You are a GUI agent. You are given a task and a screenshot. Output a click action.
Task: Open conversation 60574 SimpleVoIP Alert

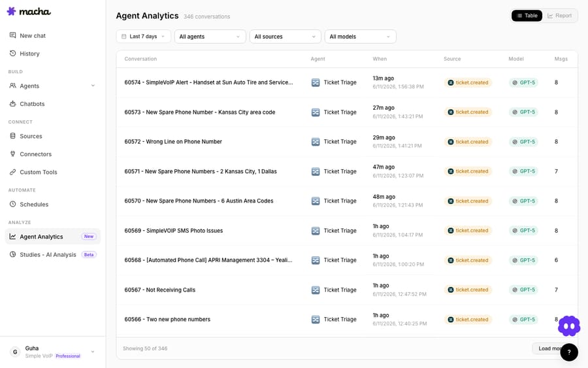click(x=208, y=82)
